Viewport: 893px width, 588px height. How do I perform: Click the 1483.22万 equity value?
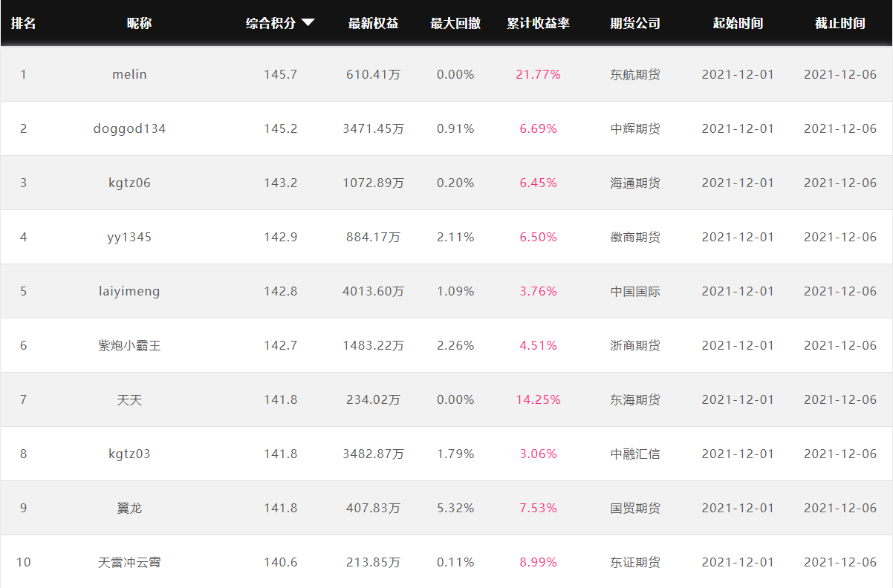pos(373,345)
